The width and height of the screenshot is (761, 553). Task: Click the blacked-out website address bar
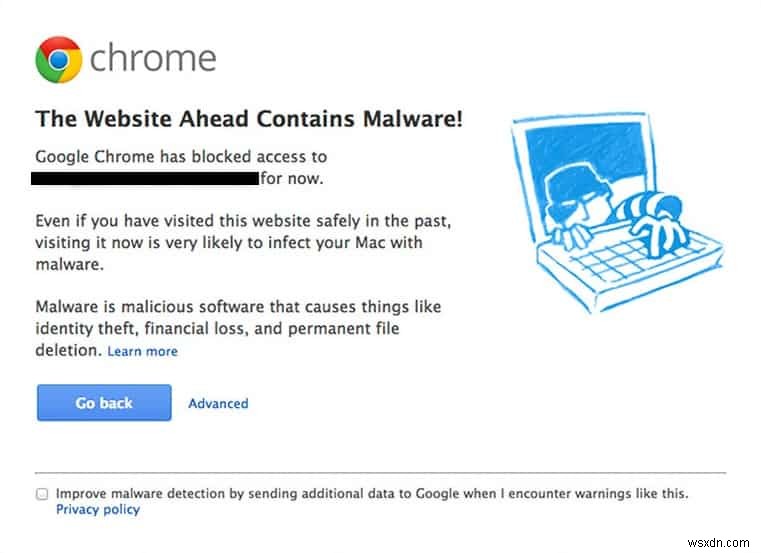144,179
